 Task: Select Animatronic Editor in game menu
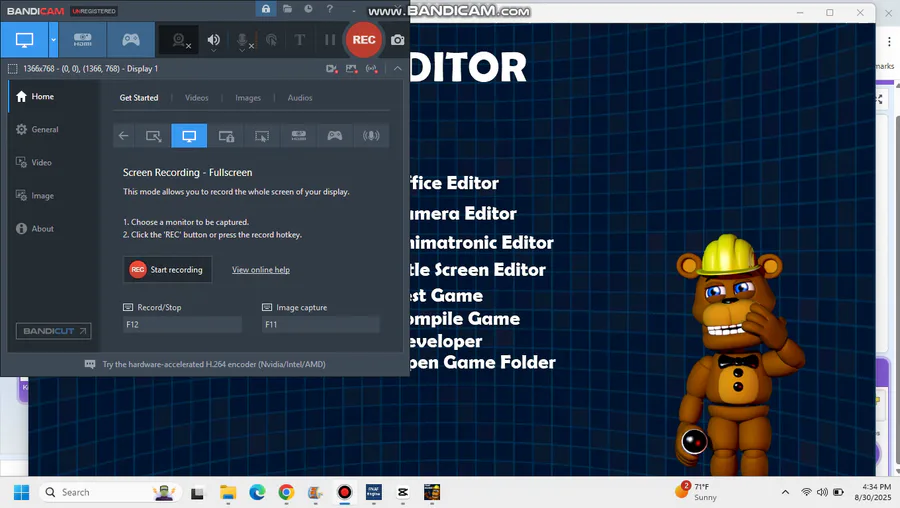click(x=482, y=243)
